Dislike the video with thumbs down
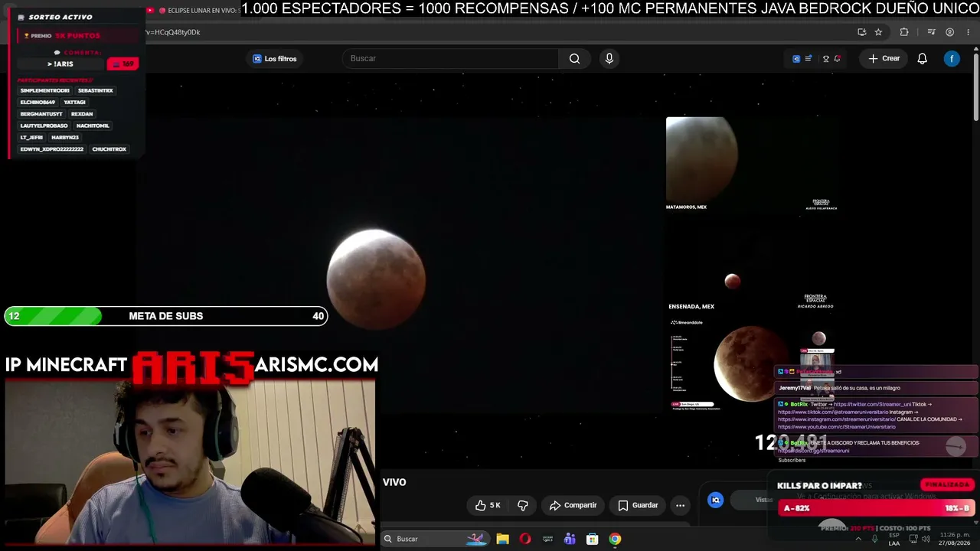Viewport: 980px width, 551px height. coord(523,505)
